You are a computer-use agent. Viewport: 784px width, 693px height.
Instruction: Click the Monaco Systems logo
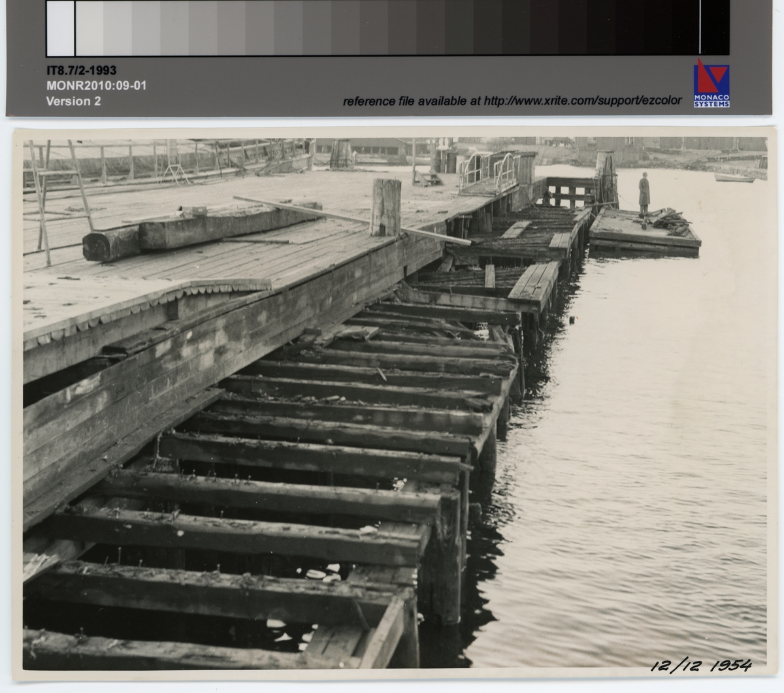coord(711,84)
